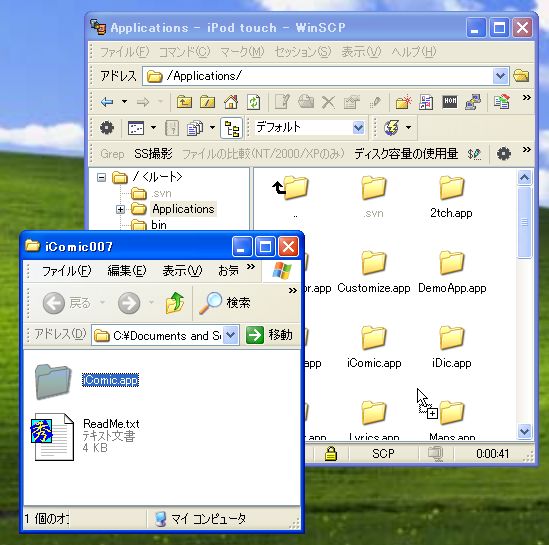Click the SCP protocol label in status bar
Viewport: 549px width, 545px height.
tap(383, 454)
